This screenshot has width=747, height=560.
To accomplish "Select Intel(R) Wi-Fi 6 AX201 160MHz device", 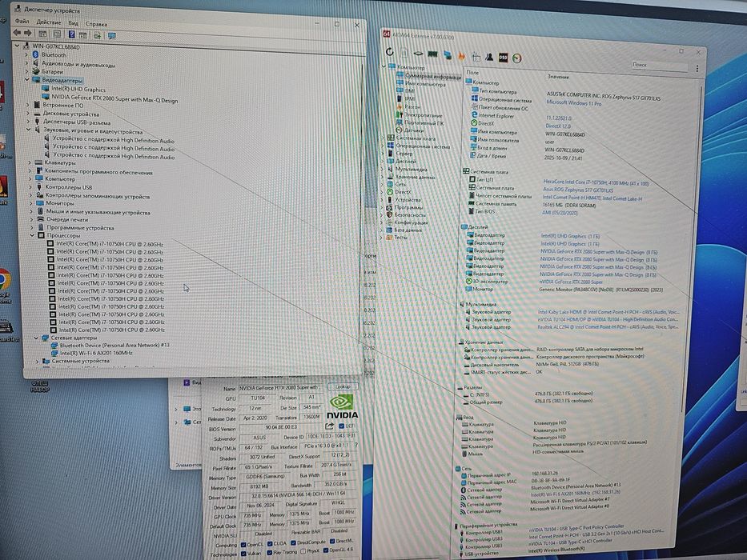I will click(x=96, y=354).
